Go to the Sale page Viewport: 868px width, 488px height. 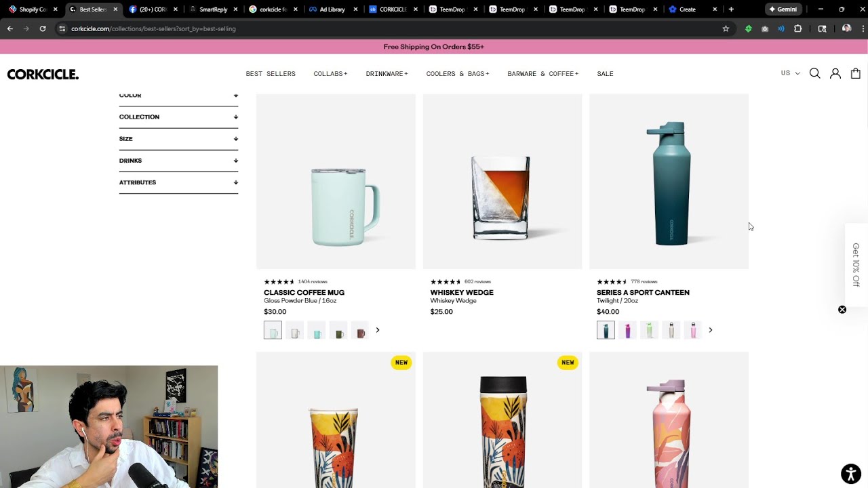[x=605, y=74]
